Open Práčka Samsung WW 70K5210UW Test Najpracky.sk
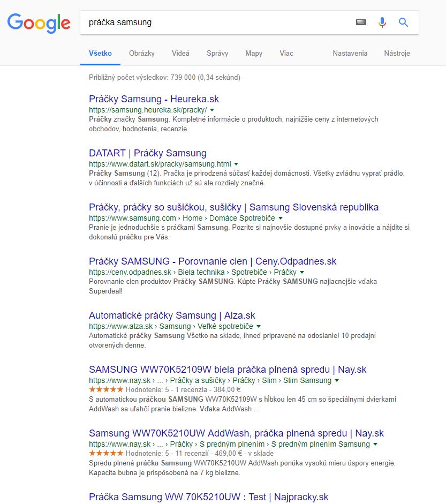 (208, 497)
